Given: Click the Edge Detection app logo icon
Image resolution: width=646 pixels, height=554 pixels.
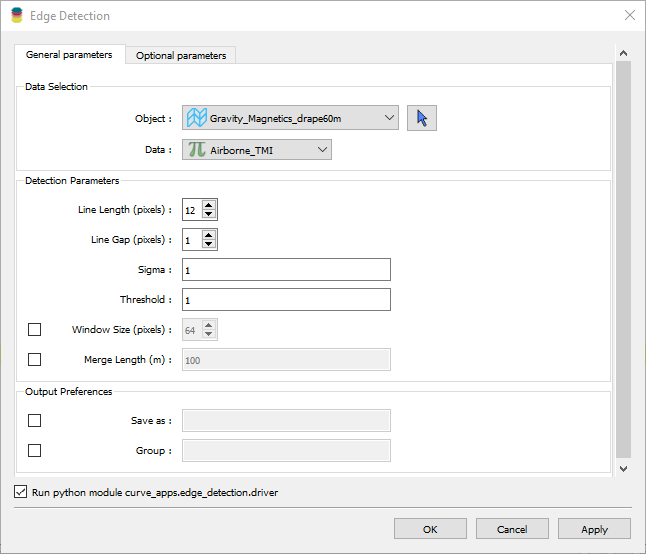Looking at the screenshot, I should point(16,16).
